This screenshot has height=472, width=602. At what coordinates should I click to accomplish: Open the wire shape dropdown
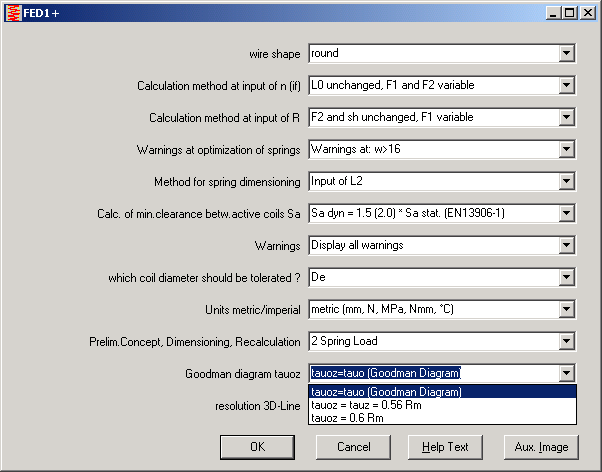(565, 54)
